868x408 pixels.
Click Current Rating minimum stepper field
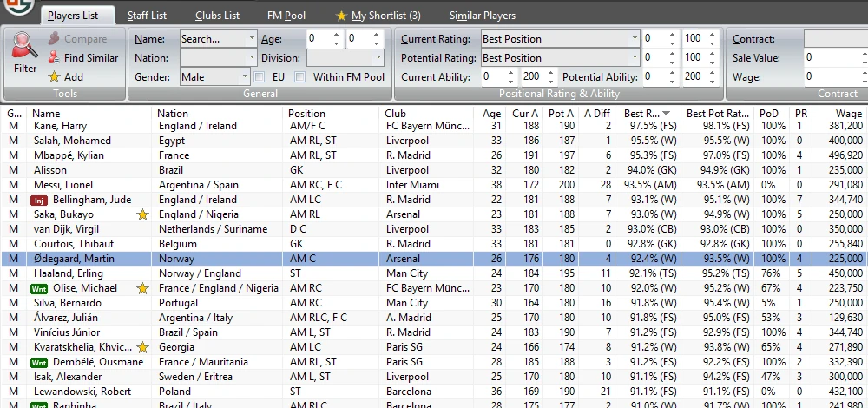[660, 39]
